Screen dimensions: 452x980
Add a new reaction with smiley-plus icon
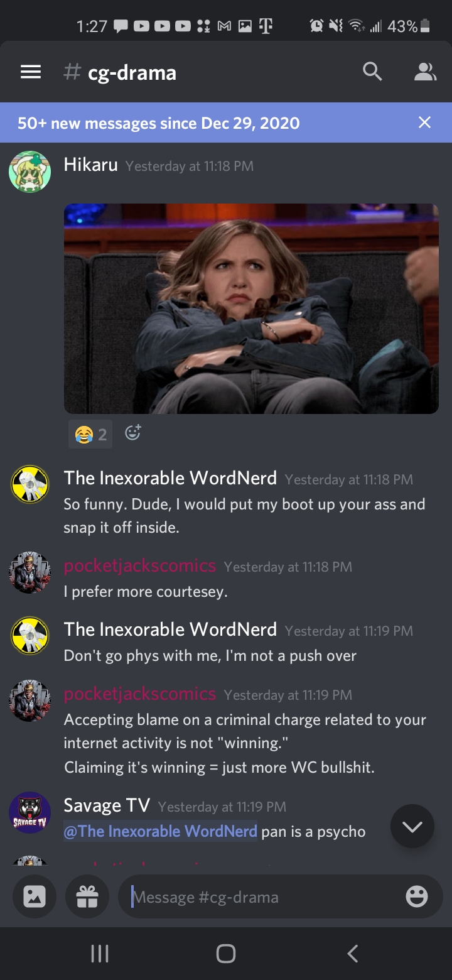pyautogui.click(x=133, y=433)
